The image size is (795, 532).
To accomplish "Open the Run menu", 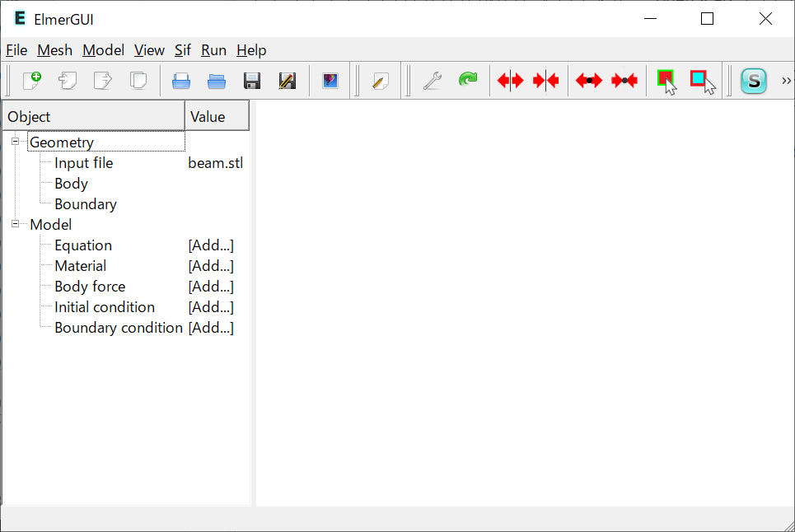I will click(x=213, y=50).
